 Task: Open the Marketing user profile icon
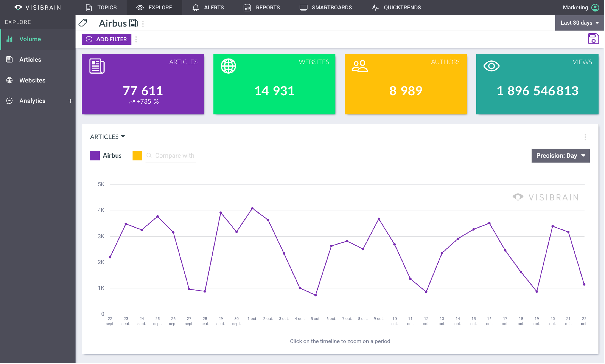click(x=596, y=8)
